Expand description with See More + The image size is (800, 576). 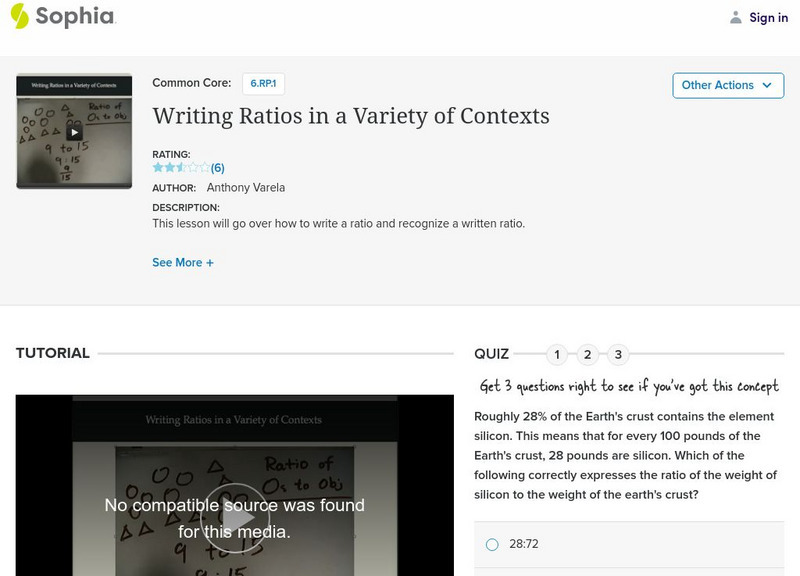click(183, 262)
